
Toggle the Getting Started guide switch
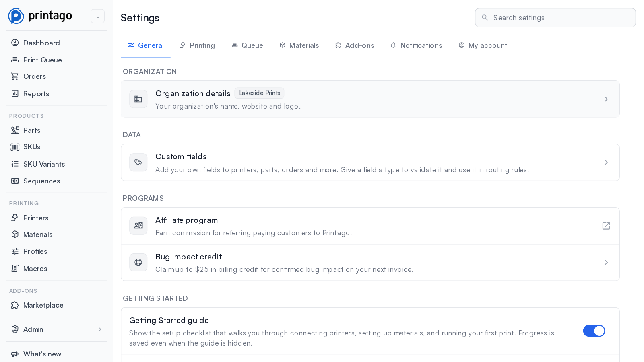tap(594, 331)
